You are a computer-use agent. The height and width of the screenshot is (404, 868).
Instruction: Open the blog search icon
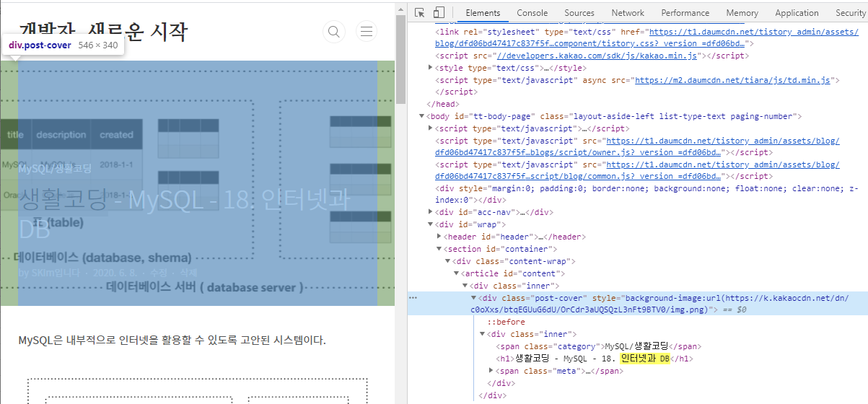pos(333,31)
